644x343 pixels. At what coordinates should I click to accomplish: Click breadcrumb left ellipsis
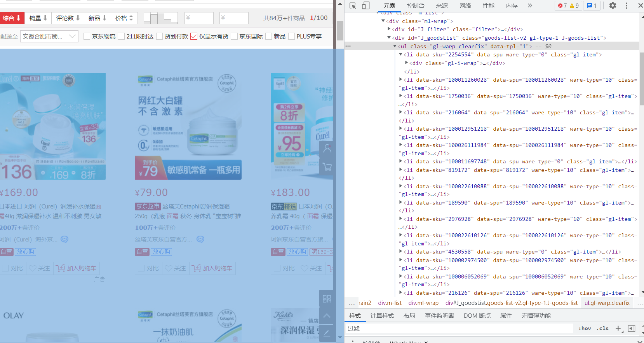pyautogui.click(x=352, y=303)
